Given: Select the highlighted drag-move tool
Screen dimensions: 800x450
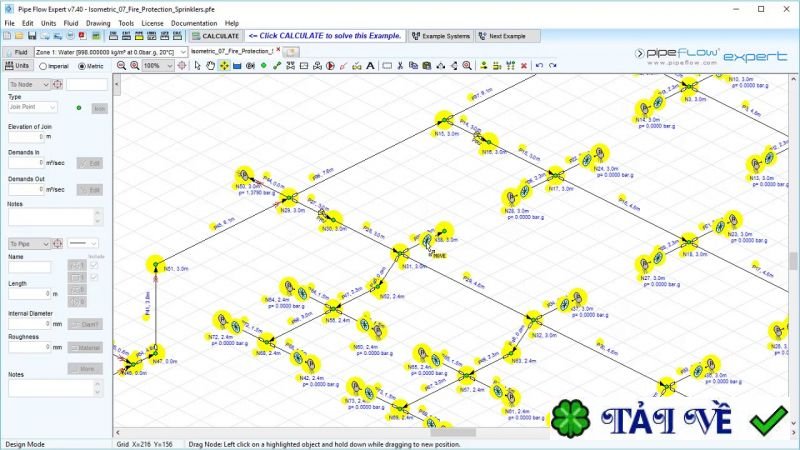Looking at the screenshot, I should pos(224,65).
